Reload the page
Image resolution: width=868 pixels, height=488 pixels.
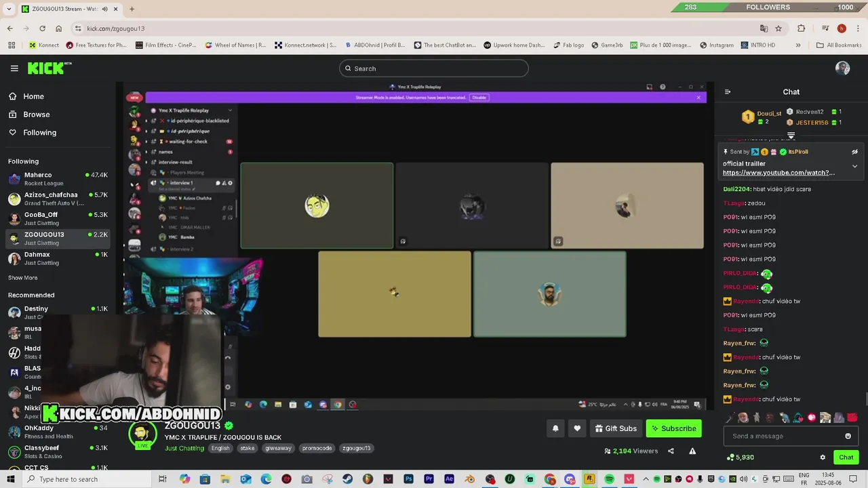42,28
